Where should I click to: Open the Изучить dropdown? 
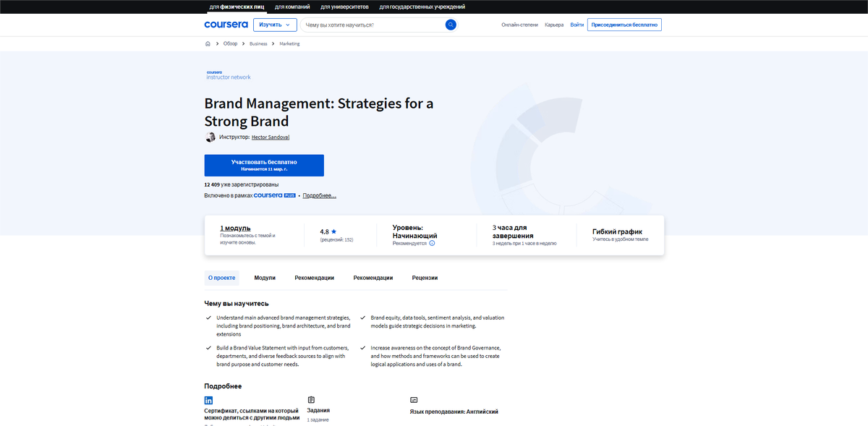[275, 24]
